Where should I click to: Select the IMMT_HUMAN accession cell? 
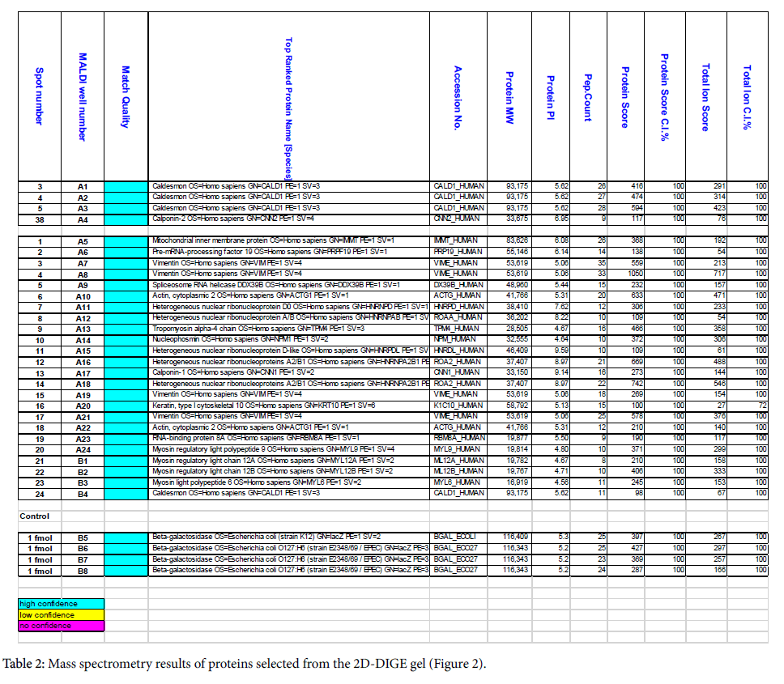coord(458,241)
